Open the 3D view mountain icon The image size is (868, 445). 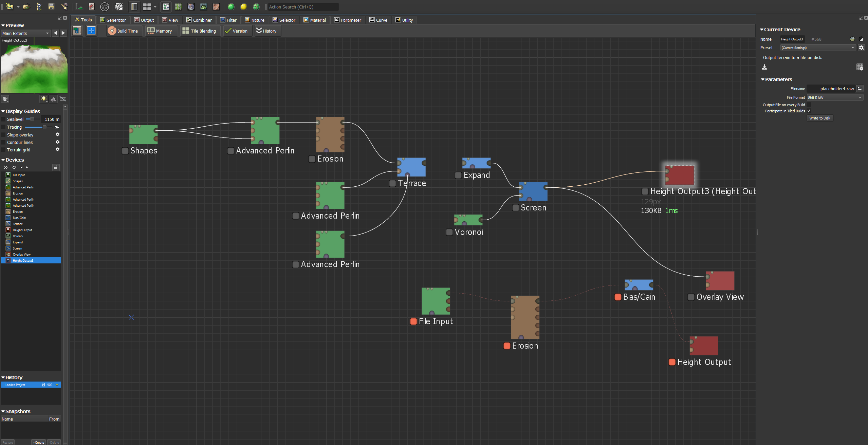(203, 6)
